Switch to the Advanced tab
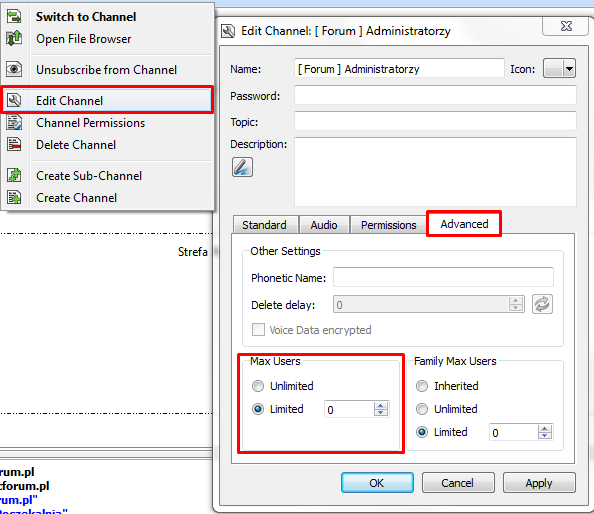The height and width of the screenshot is (514, 594). point(464,224)
